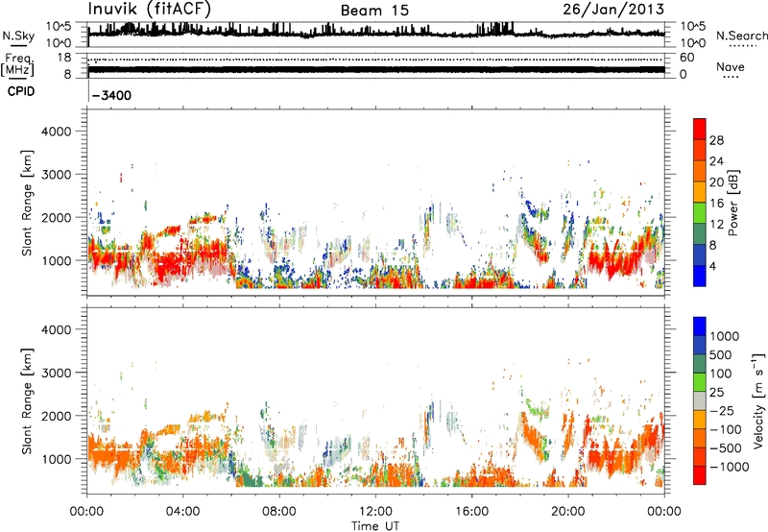This screenshot has height=532, width=768.
Task: Select the 'Power [dB]' colorbar title
Action: [732, 203]
